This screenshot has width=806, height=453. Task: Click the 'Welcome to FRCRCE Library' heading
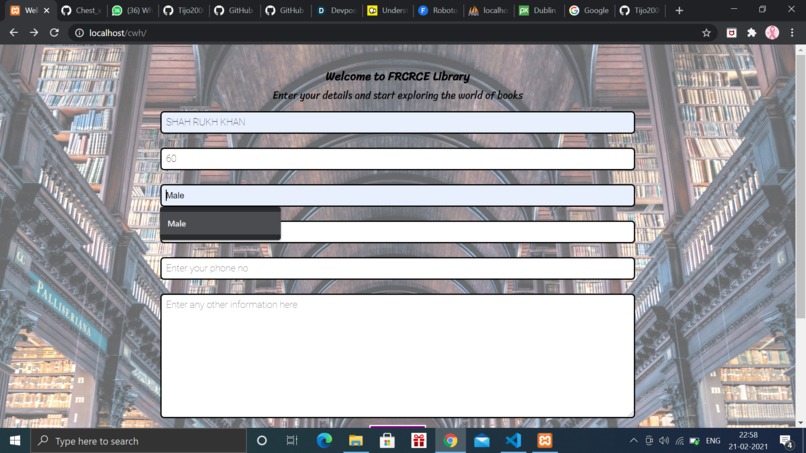tap(397, 77)
